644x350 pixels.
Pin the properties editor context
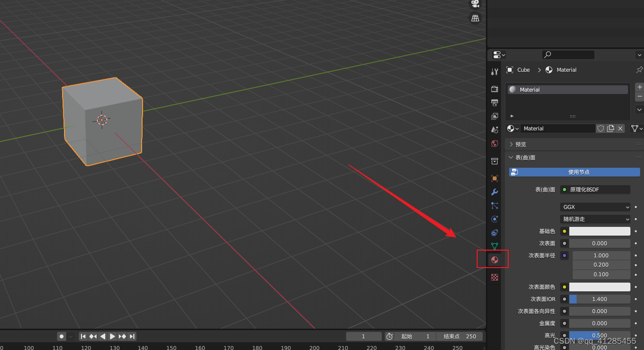tap(639, 70)
